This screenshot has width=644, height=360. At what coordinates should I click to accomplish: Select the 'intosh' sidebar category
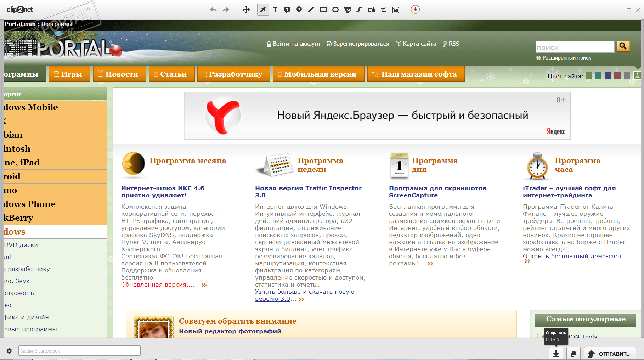[x=55, y=149]
